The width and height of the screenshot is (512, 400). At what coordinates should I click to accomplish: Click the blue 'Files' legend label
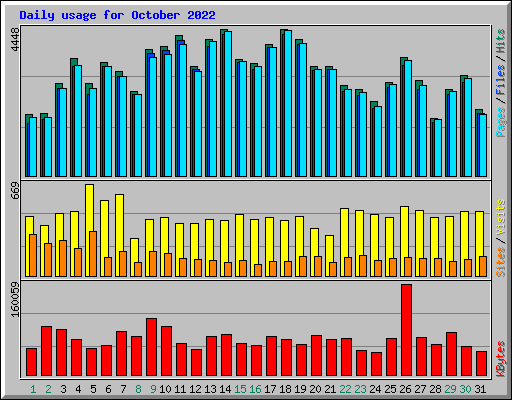click(501, 80)
